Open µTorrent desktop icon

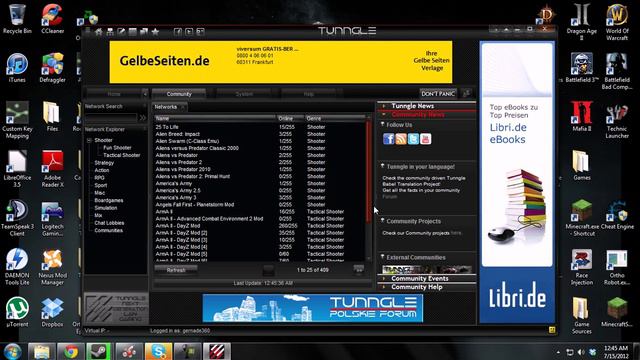(17, 312)
